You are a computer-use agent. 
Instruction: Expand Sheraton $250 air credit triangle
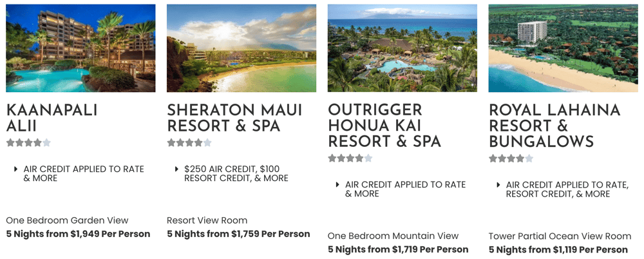click(x=176, y=169)
